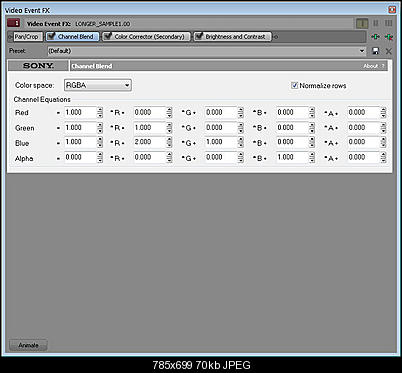This screenshot has width=402, height=373.
Task: Select the single-pane view layout icon
Action: (362, 23)
